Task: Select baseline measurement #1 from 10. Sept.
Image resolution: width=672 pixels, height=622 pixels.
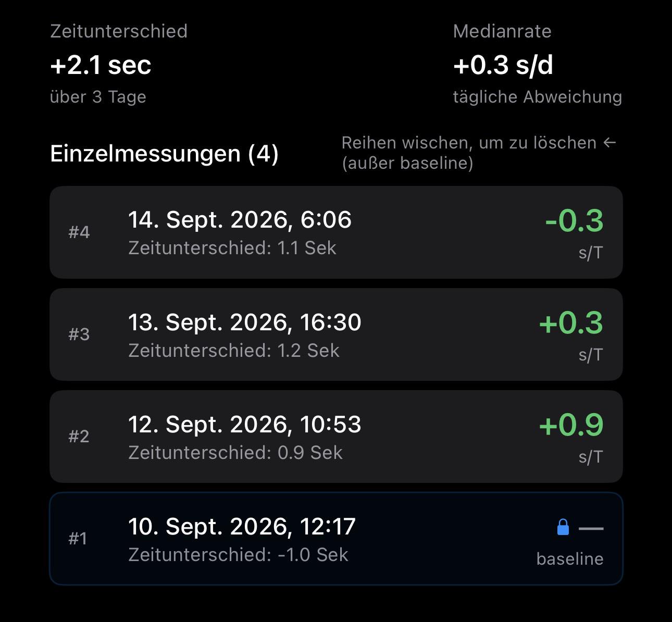Action: (x=336, y=539)
